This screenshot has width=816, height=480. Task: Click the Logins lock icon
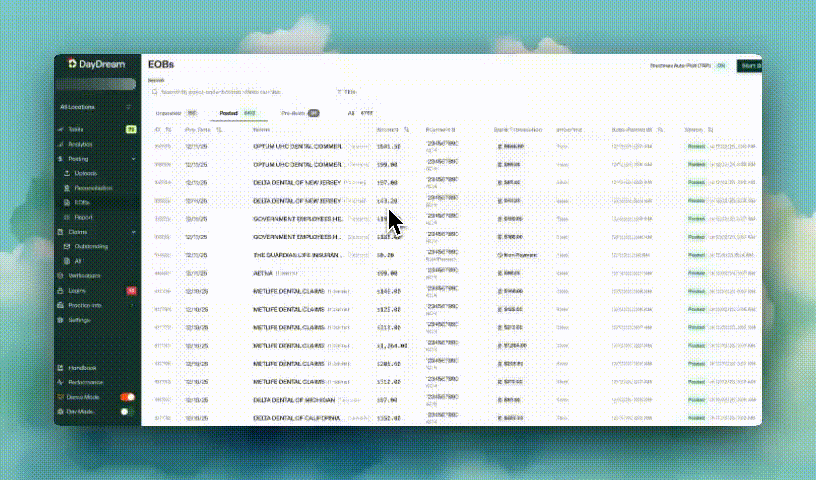pyautogui.click(x=61, y=290)
